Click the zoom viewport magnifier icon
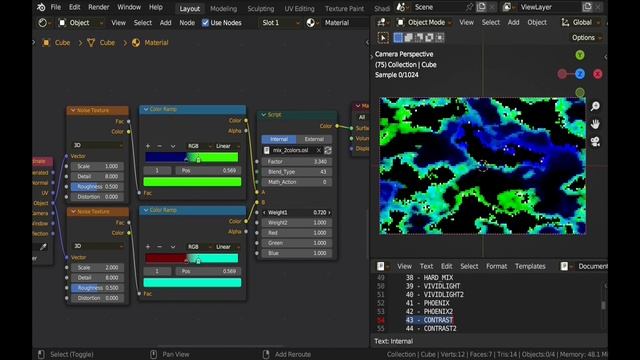 [595, 106]
